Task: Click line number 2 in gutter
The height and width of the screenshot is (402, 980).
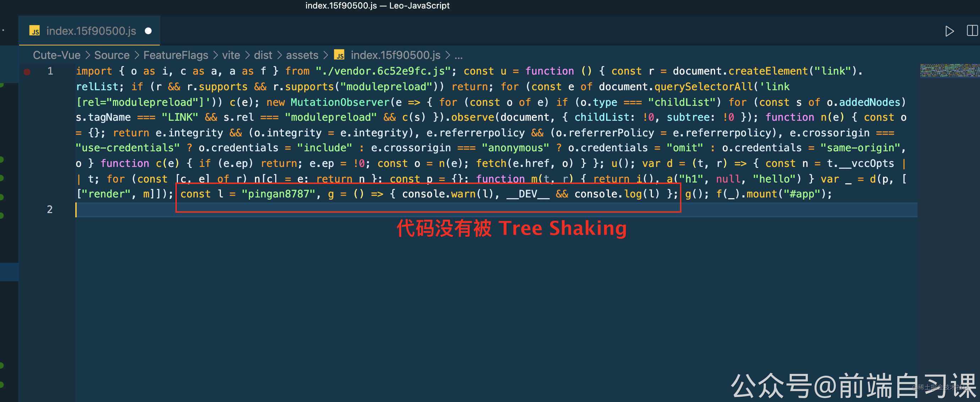Action: (x=50, y=210)
